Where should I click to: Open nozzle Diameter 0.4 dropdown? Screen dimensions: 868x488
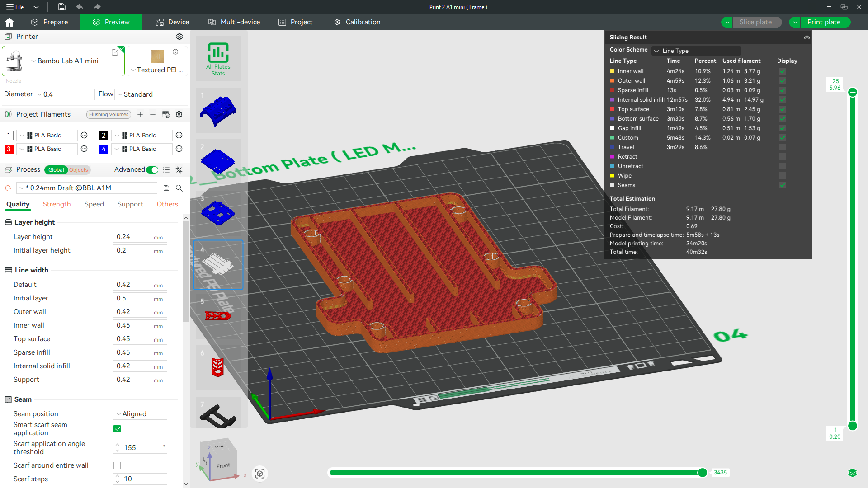(65, 94)
